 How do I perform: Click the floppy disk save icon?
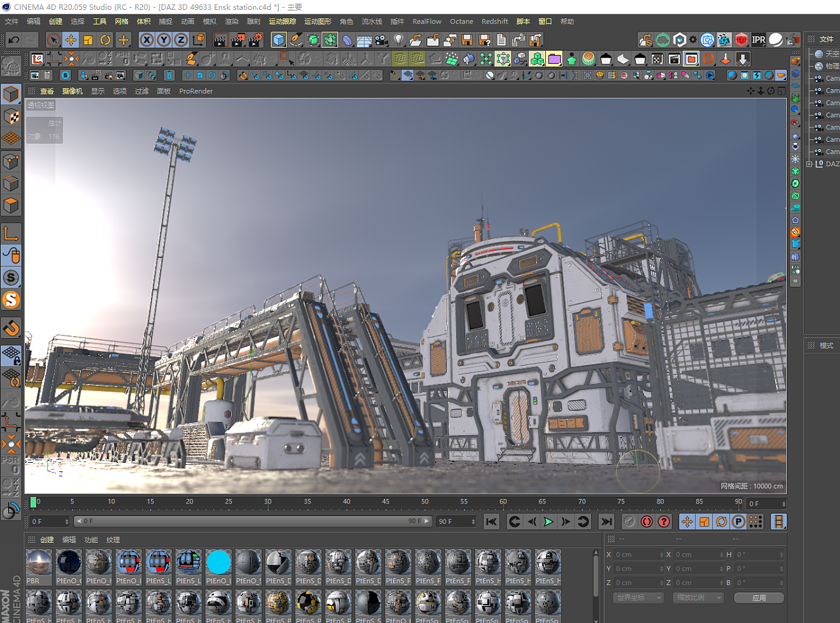pos(467,40)
